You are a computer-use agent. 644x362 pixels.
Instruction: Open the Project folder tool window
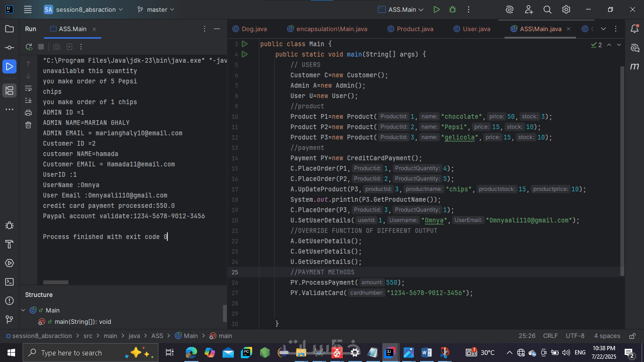pos(9,29)
